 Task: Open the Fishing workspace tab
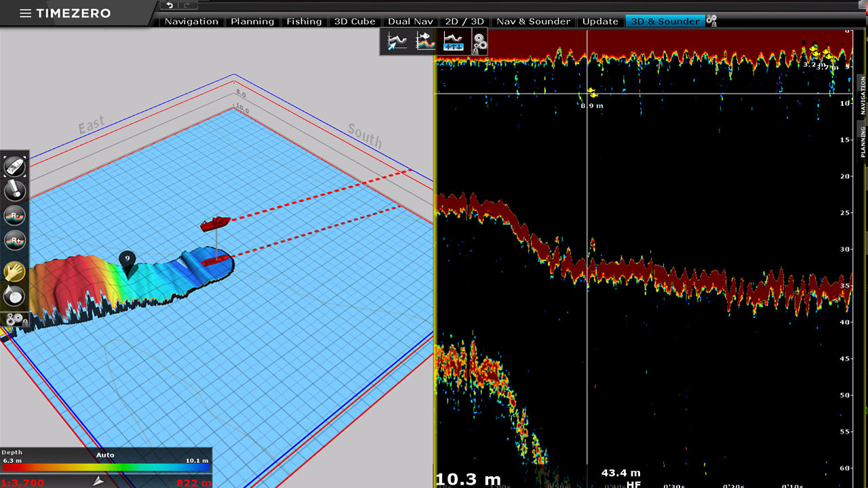pyautogui.click(x=304, y=22)
